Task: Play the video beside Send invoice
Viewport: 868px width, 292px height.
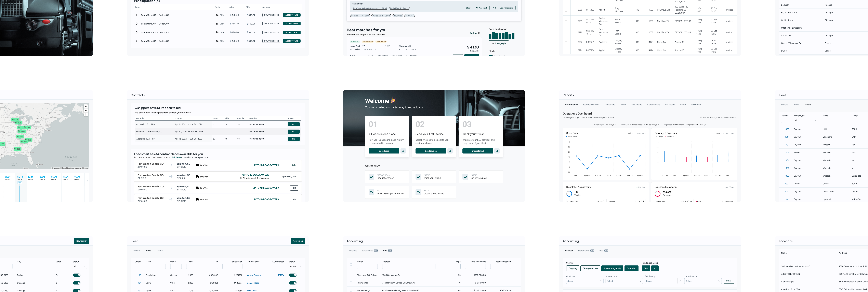Action: [450, 151]
